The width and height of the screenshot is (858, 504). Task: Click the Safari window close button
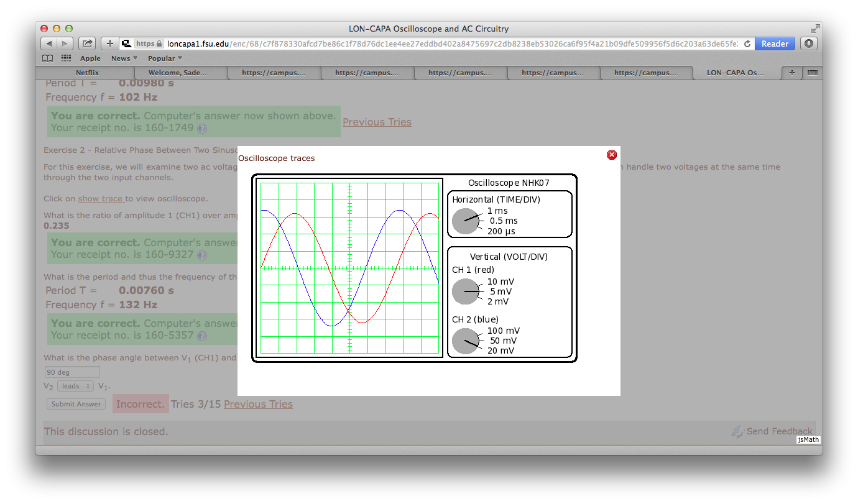click(x=44, y=29)
